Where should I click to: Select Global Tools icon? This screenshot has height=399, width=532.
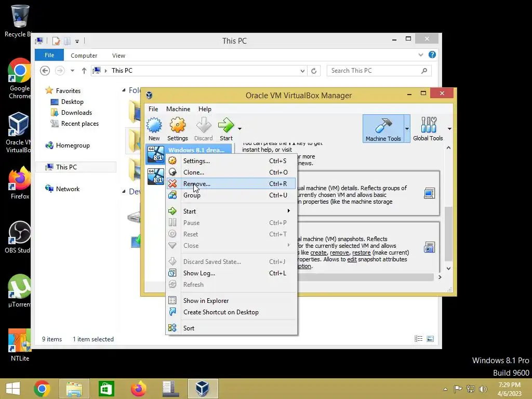tap(428, 125)
